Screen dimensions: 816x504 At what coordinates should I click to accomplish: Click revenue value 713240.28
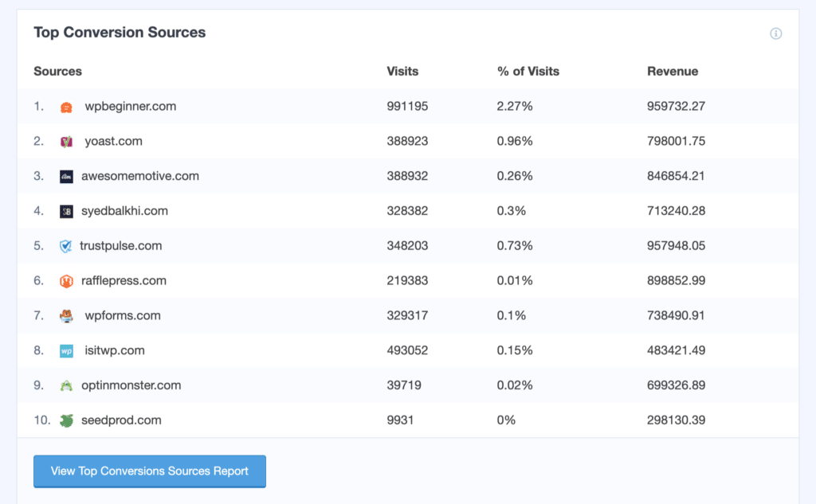coord(676,211)
